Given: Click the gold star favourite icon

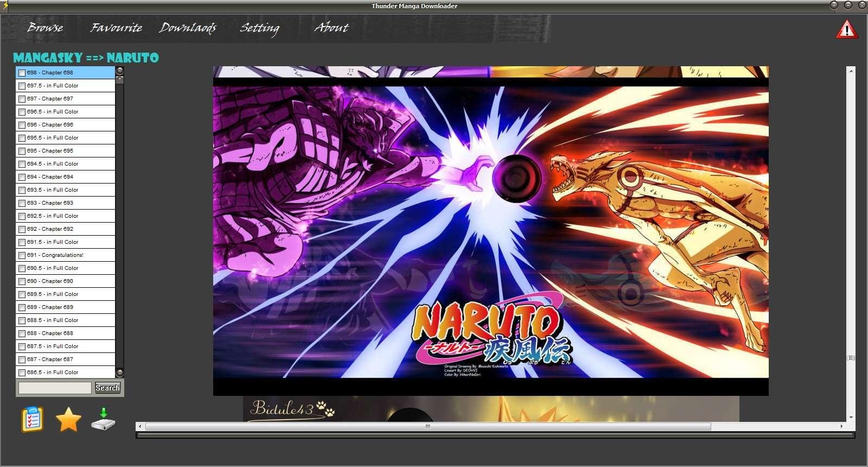Looking at the screenshot, I should pyautogui.click(x=68, y=419).
